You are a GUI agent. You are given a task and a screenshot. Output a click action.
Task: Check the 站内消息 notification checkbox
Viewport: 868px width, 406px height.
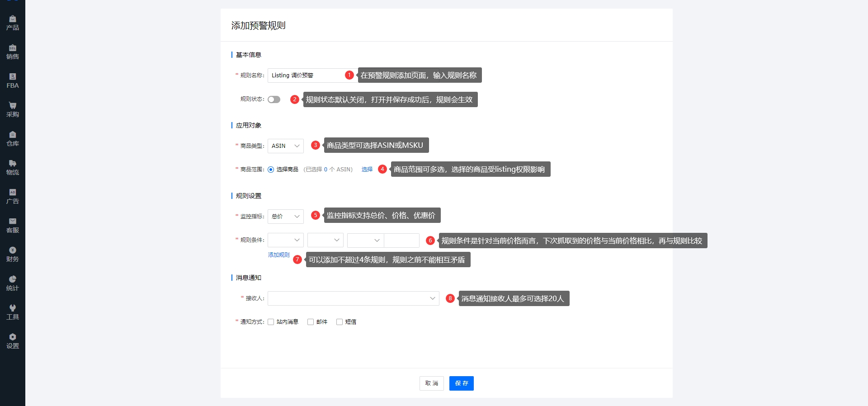coord(271,322)
